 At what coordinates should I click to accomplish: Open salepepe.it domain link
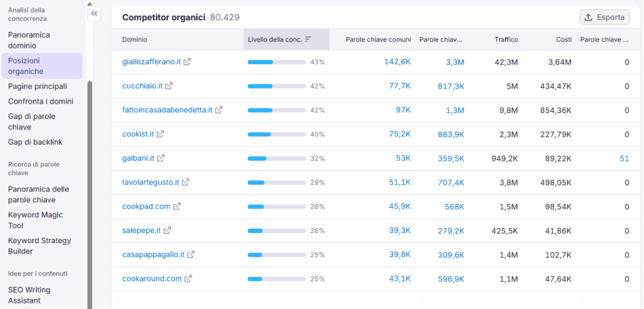coord(142,230)
